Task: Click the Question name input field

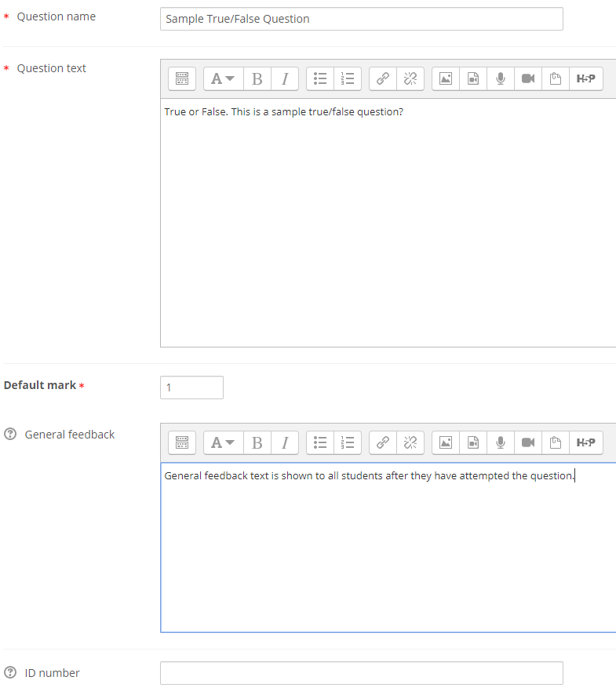Action: pos(362,19)
